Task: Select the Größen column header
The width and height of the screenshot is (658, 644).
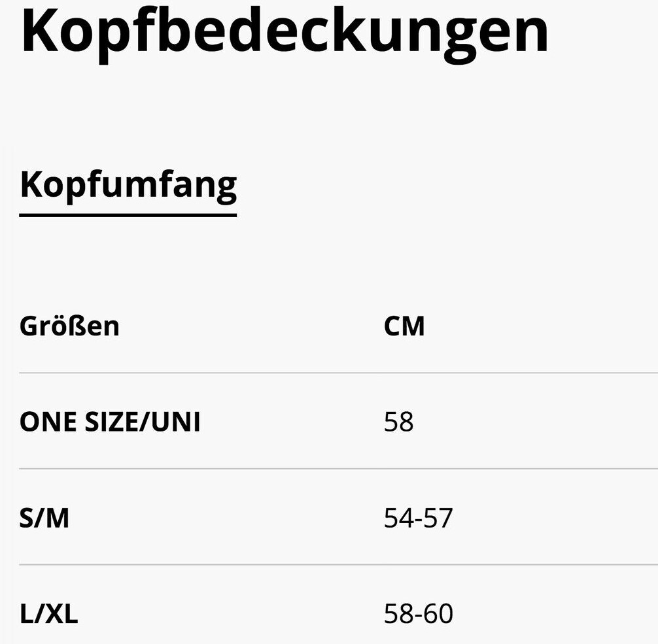Action: 69,326
